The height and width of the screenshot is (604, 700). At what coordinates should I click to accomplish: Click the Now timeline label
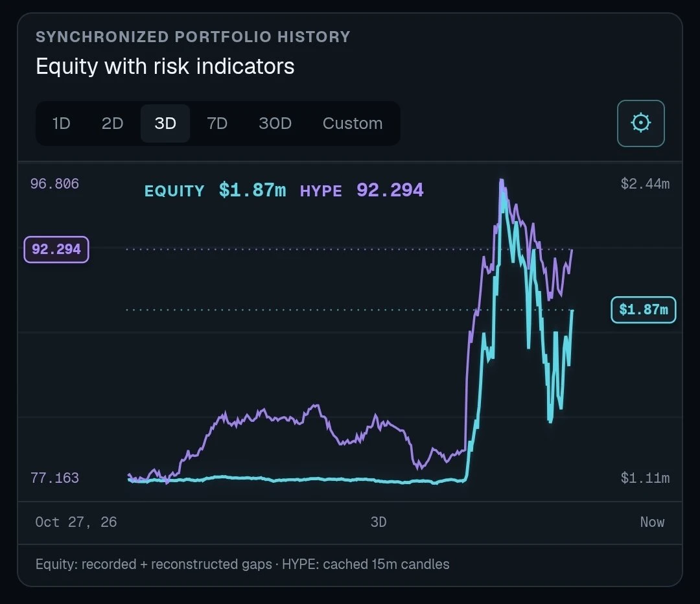tap(652, 522)
